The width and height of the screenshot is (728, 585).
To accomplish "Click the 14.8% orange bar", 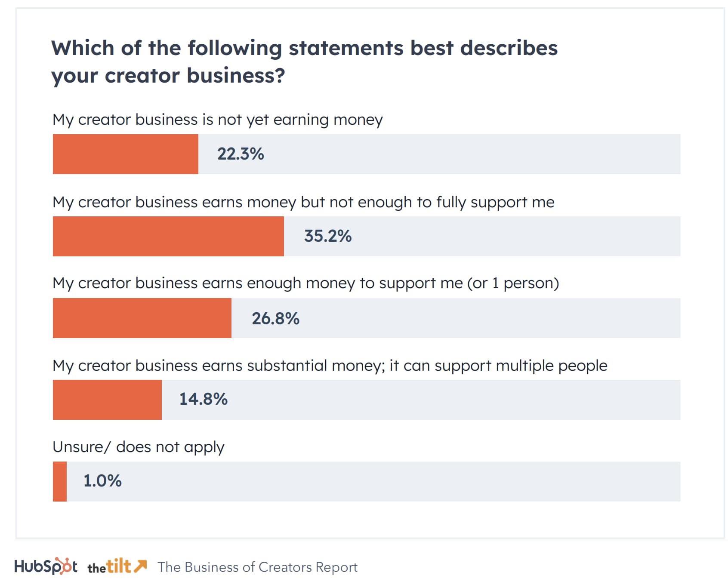I will tap(107, 400).
